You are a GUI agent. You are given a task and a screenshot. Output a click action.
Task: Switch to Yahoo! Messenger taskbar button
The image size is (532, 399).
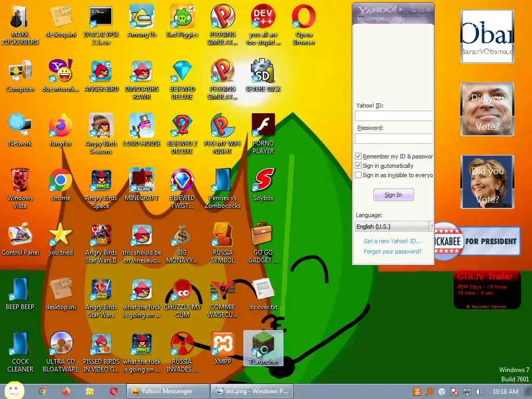tap(168, 391)
